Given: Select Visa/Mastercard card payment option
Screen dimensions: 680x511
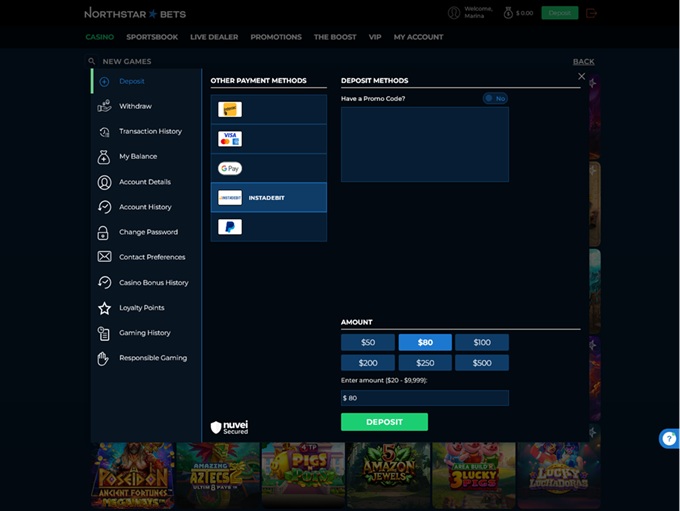Looking at the screenshot, I should [x=231, y=139].
